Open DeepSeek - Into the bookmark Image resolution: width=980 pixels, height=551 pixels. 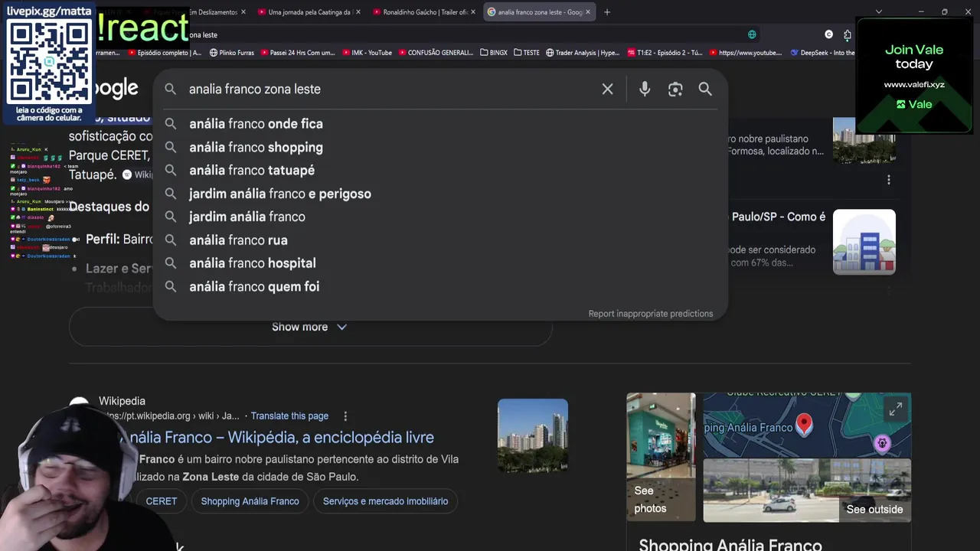tap(822, 53)
